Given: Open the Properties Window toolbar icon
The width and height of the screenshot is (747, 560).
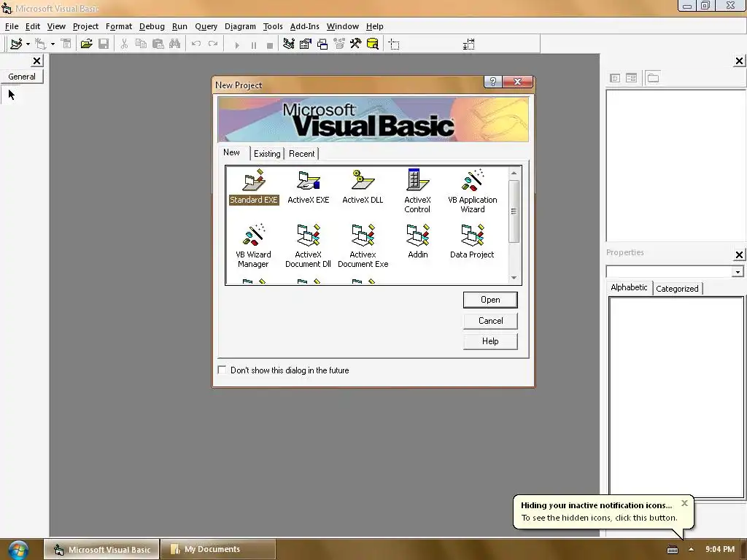Looking at the screenshot, I should click(x=306, y=44).
